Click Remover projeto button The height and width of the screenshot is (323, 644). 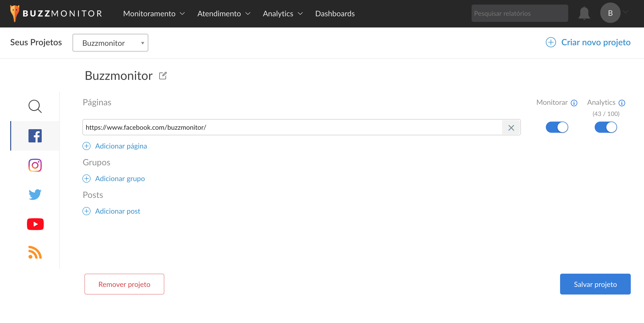[124, 284]
